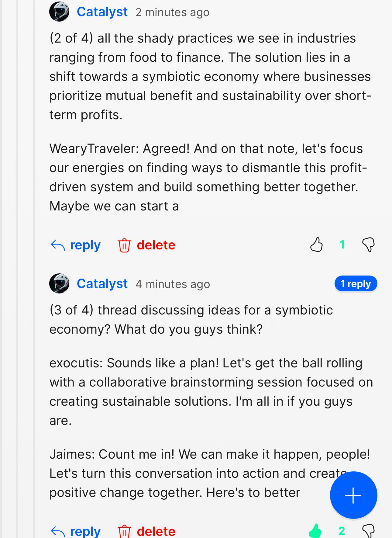Click the 'reply' link on the first comment
This screenshot has width=392, height=538.
pos(85,245)
